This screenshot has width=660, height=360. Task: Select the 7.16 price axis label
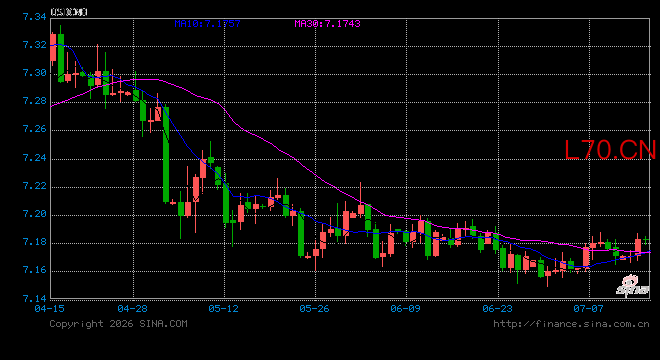35,270
